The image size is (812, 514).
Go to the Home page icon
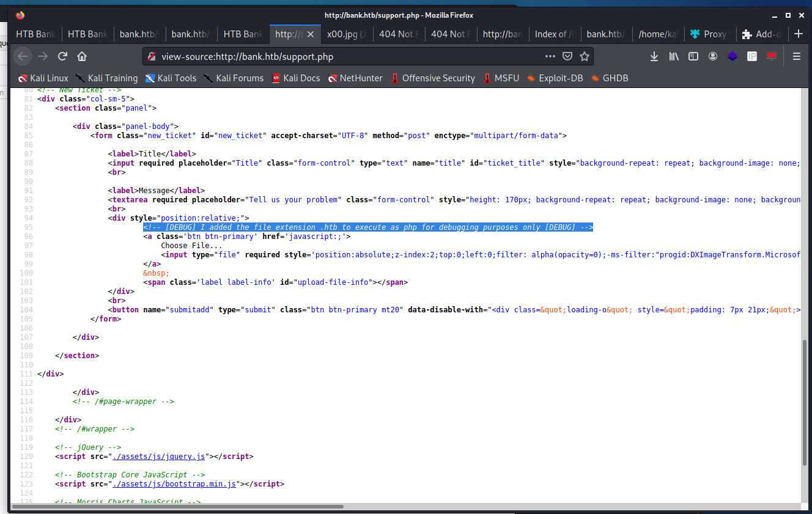click(82, 56)
